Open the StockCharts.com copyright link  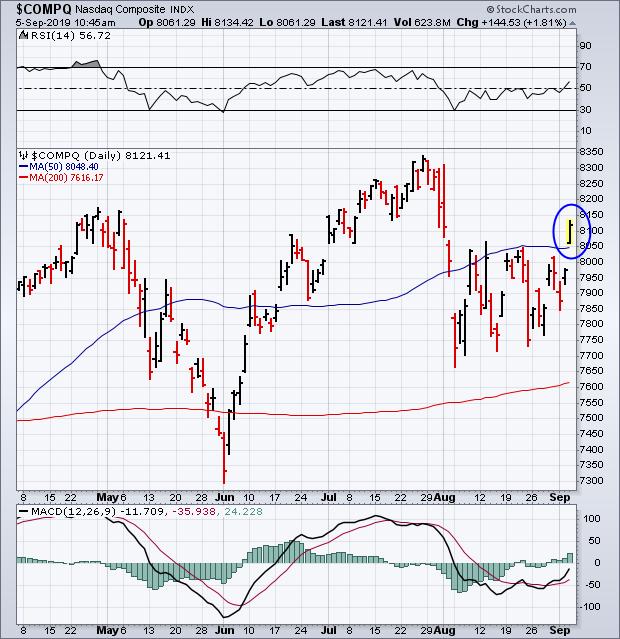[x=531, y=9]
